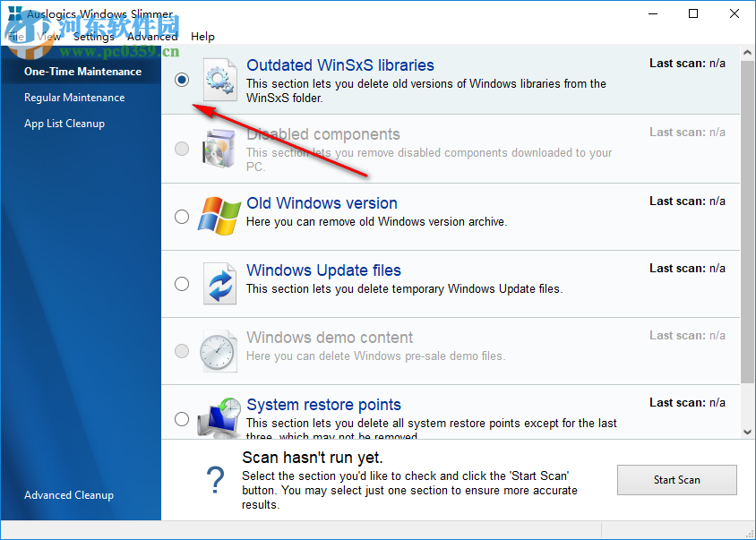Click the Old Windows version flag icon
This screenshot has height=540, width=756.
click(x=219, y=216)
